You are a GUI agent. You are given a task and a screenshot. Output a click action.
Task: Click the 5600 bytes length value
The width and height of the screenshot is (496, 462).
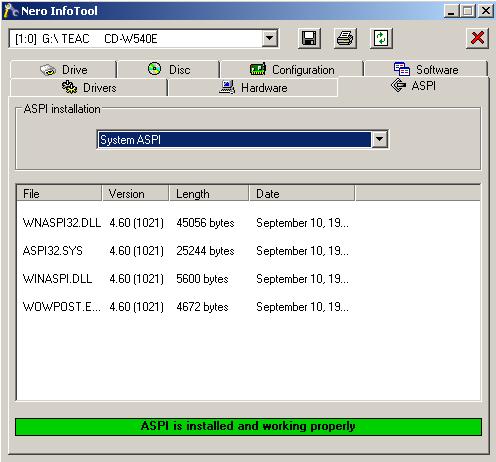(x=202, y=279)
